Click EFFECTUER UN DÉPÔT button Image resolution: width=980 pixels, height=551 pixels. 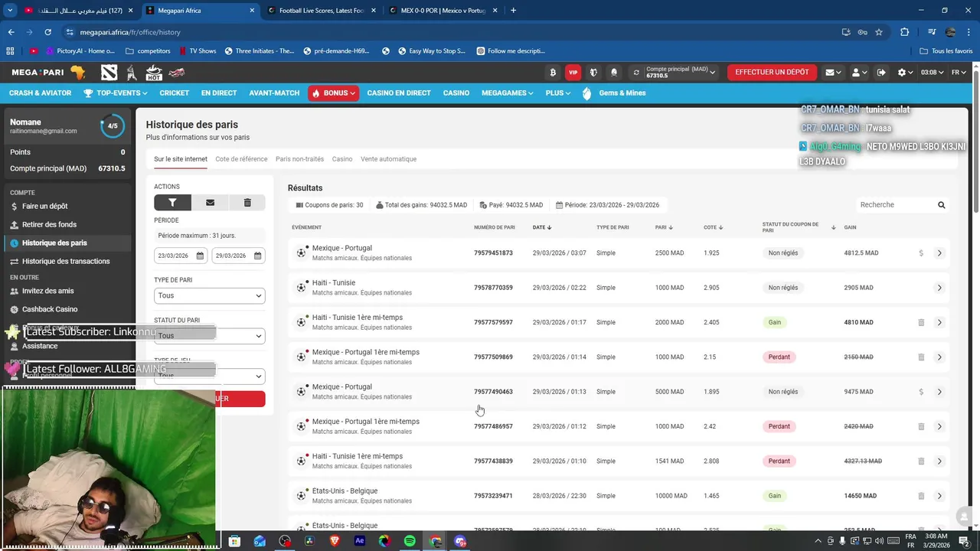click(x=772, y=73)
